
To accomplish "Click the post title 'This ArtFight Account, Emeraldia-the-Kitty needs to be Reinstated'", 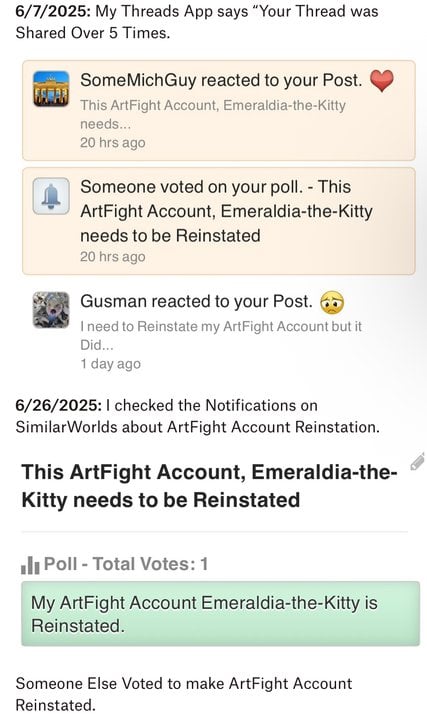I will click(209, 486).
